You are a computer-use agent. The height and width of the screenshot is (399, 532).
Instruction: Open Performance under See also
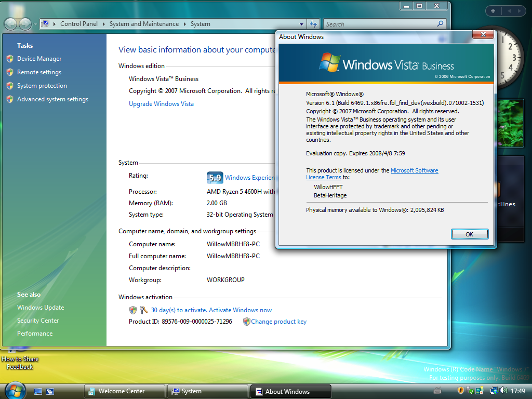[35, 334]
